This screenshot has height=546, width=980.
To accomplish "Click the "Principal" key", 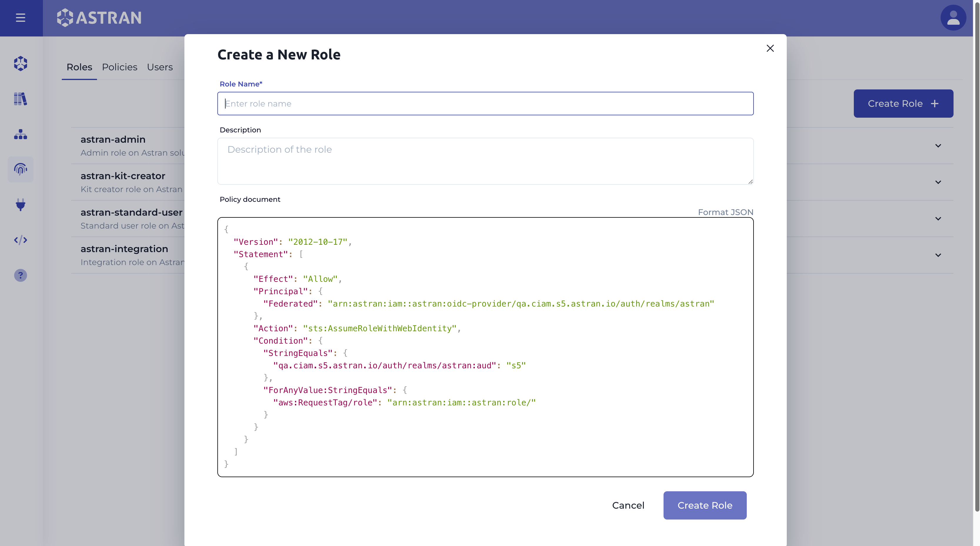I will (280, 292).
